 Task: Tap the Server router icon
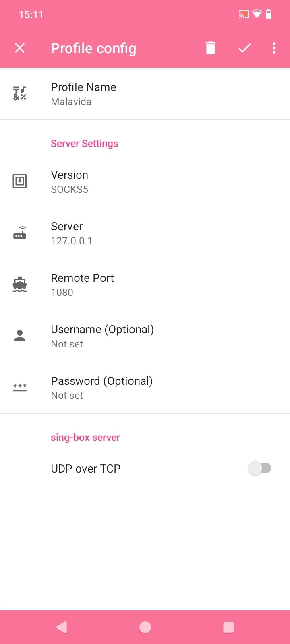pos(20,233)
